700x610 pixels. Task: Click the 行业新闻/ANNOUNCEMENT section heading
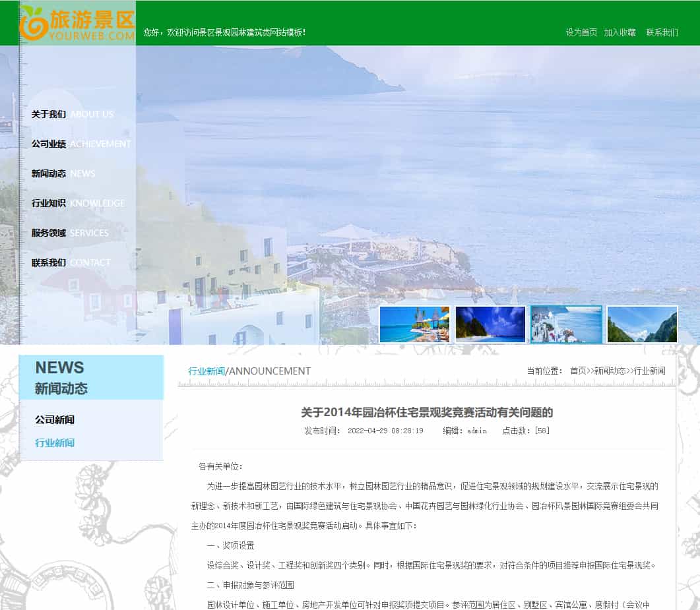[x=249, y=371]
